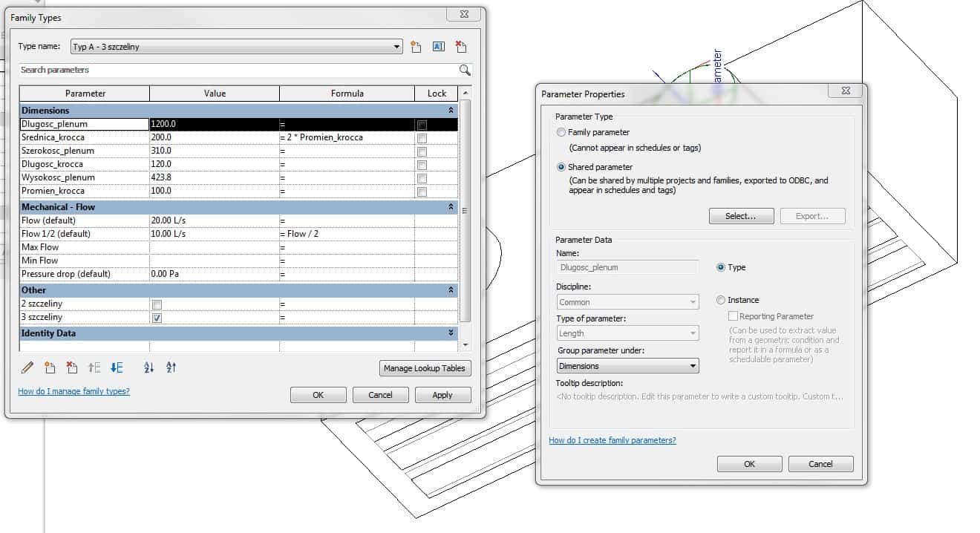Click the Delete Type icon at top

461,47
